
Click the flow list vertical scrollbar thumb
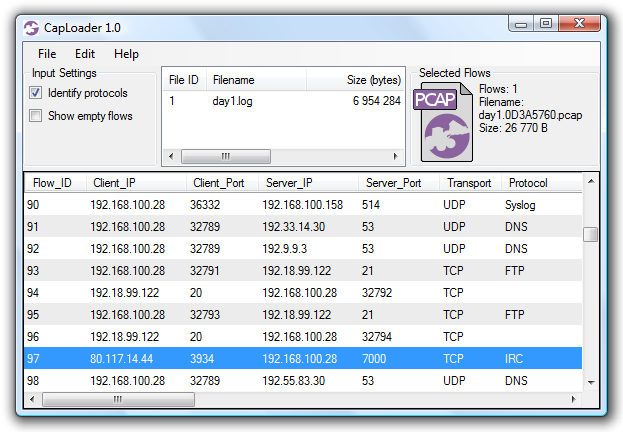click(x=591, y=234)
